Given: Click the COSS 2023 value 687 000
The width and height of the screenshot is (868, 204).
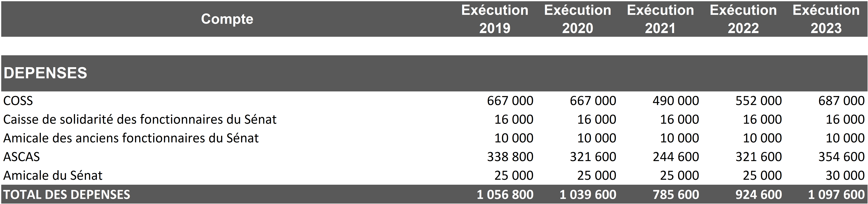Looking at the screenshot, I should (841, 101).
